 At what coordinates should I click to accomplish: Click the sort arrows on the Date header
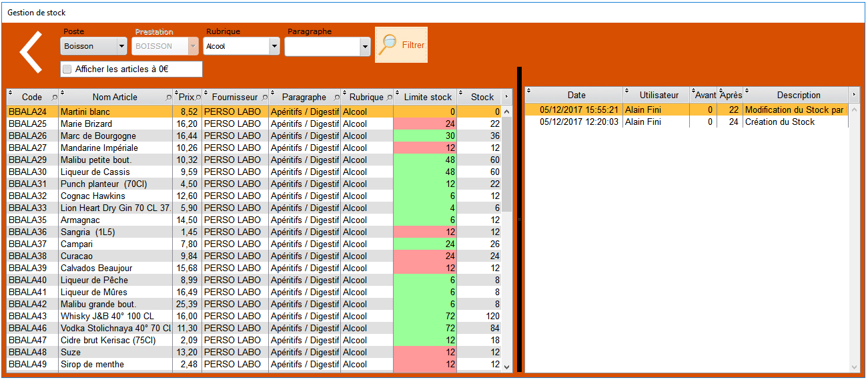click(529, 91)
